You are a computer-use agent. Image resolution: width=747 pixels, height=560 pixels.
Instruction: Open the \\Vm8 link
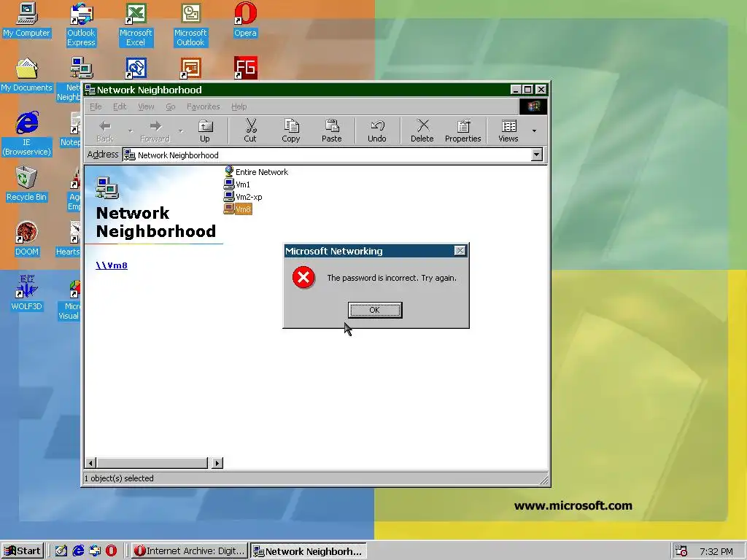[x=112, y=265]
